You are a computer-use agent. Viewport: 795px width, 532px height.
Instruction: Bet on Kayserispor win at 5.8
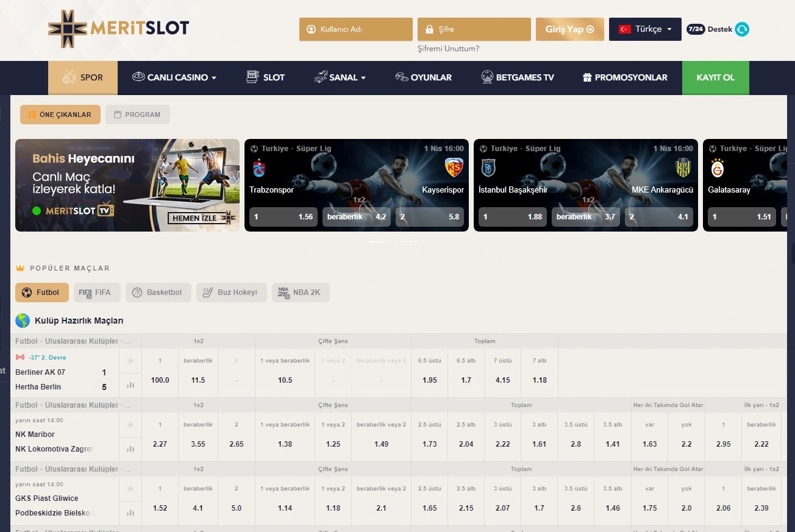430,217
